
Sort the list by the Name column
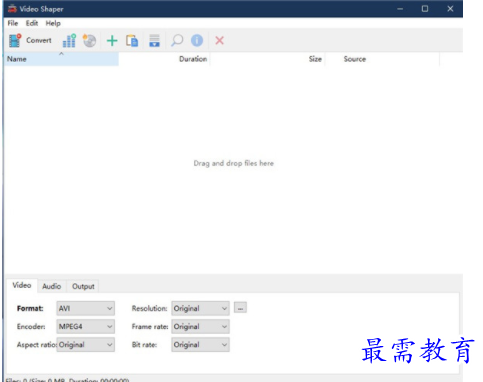coord(61,59)
